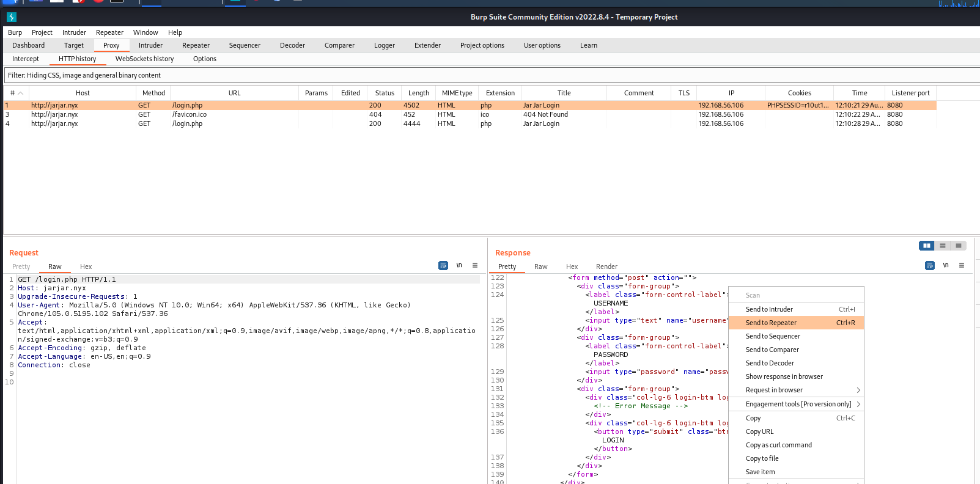Select Copy as curl command
The image size is (980, 484).
[779, 445]
